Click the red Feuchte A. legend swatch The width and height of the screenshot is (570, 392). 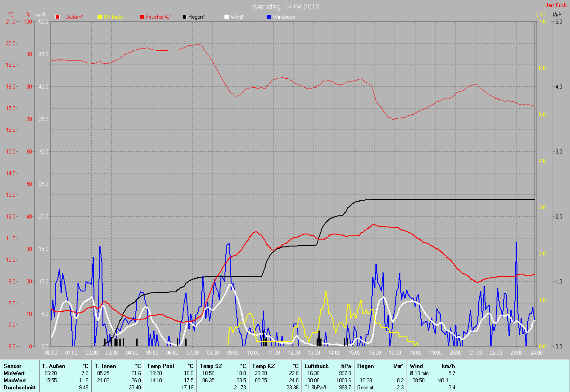(142, 17)
